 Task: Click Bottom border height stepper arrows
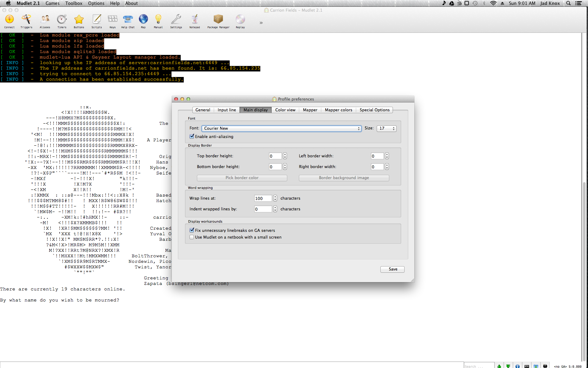(x=285, y=167)
